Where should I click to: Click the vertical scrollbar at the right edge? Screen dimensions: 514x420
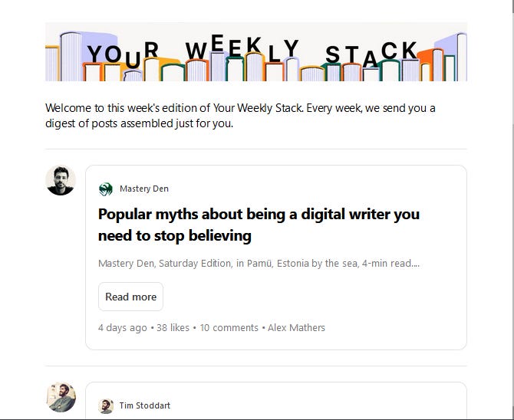pyautogui.click(x=512, y=210)
